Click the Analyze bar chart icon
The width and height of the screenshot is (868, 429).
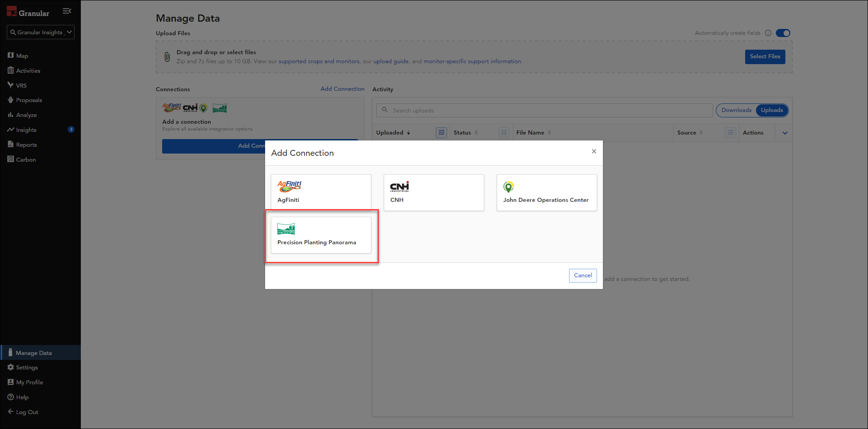(x=10, y=115)
